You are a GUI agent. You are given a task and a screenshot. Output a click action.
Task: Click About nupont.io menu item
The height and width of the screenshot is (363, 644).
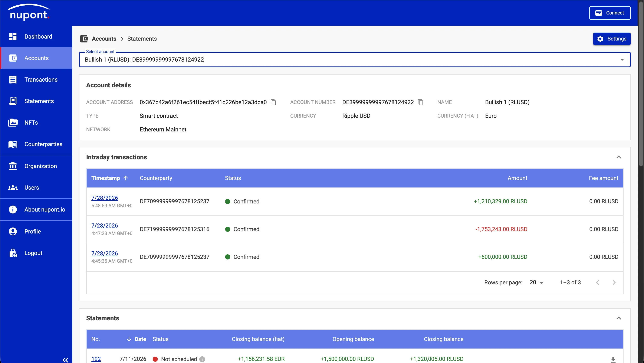coord(36,209)
